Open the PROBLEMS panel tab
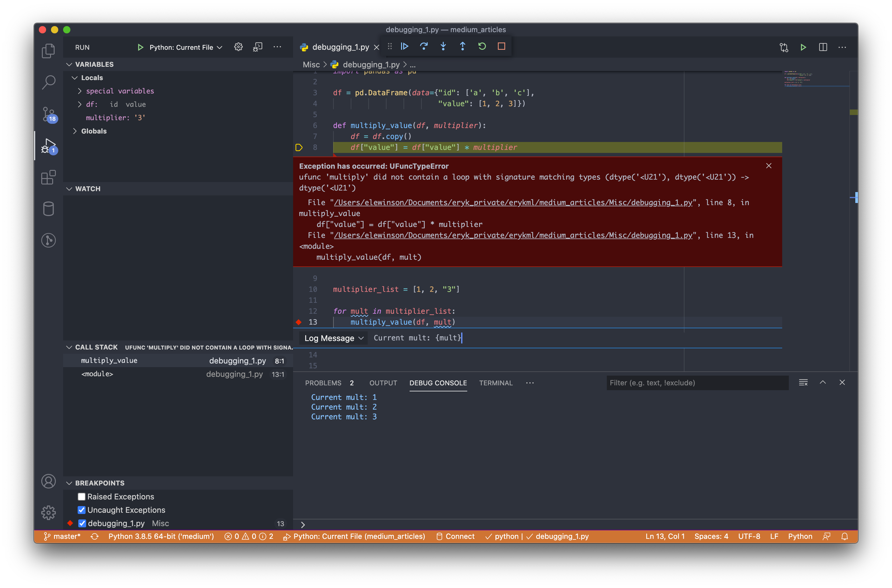 click(x=323, y=383)
